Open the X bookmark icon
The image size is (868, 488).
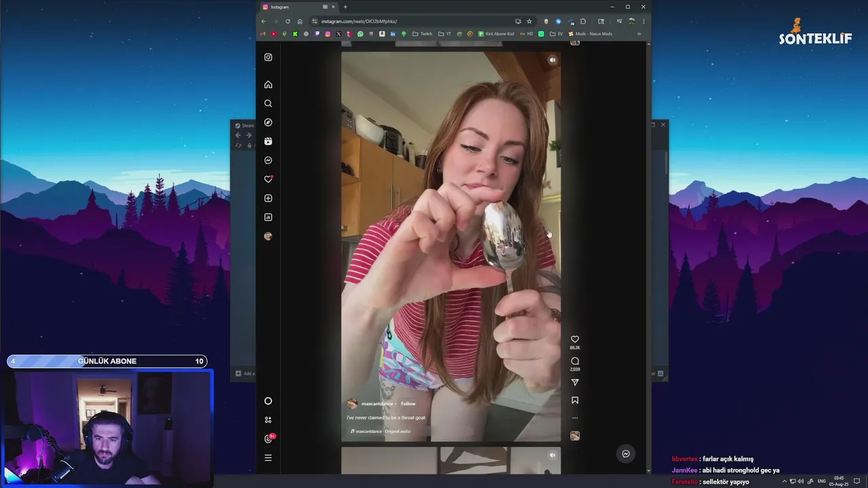338,34
